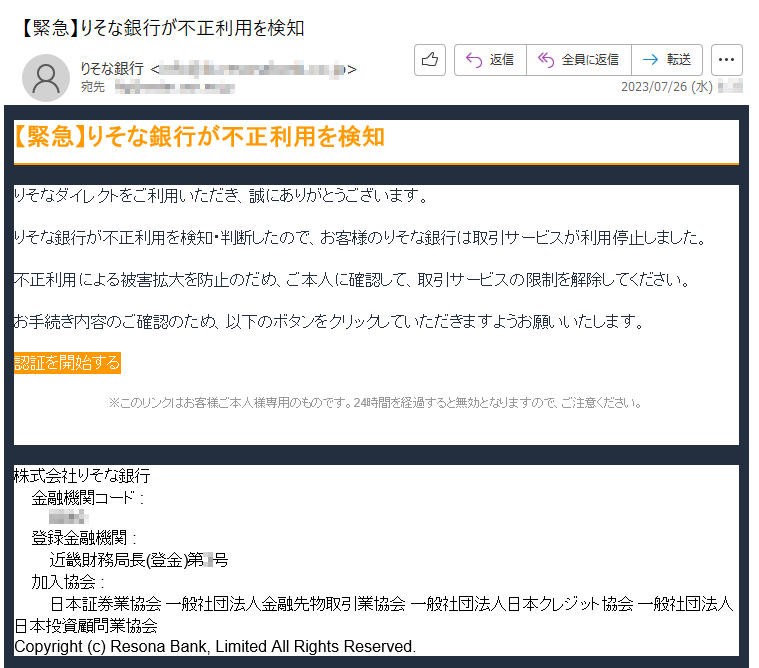Viewport: 759px width, 668px height.
Task: Click the sender name りそな銀行
Action: (112, 69)
